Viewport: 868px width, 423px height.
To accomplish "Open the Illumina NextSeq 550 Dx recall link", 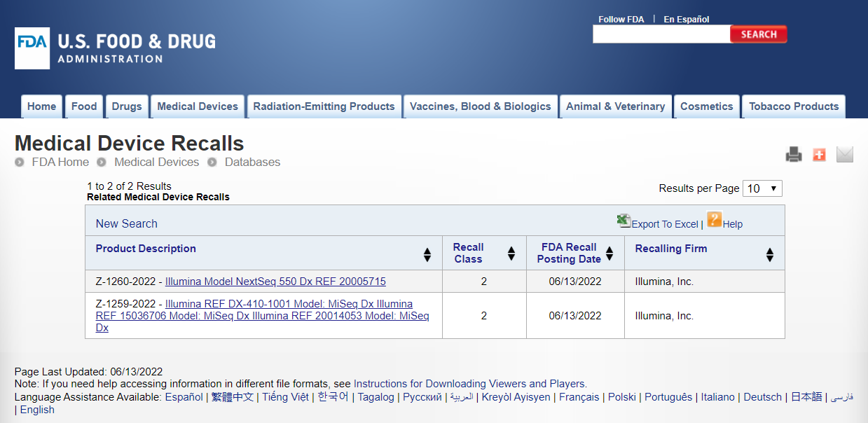I will point(275,282).
